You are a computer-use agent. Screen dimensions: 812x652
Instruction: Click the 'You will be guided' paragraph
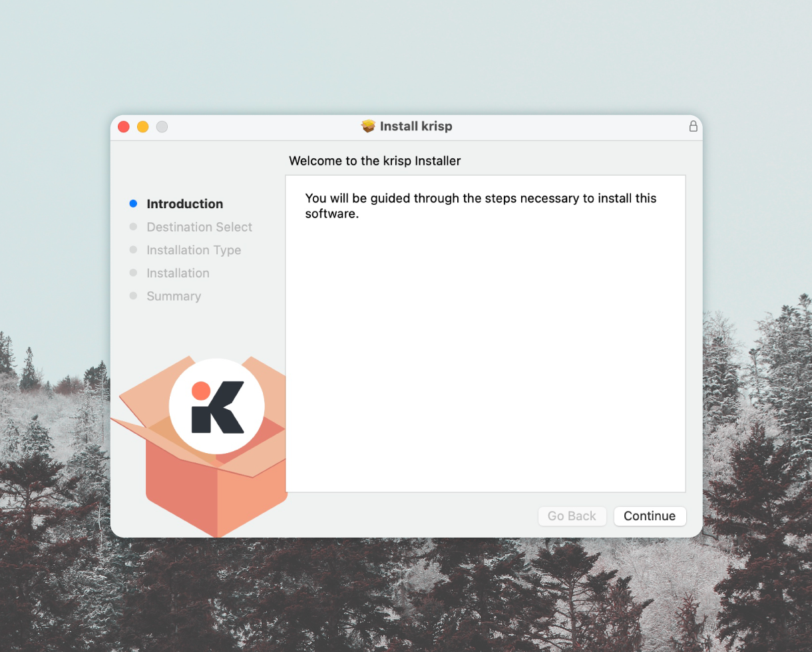pos(481,206)
